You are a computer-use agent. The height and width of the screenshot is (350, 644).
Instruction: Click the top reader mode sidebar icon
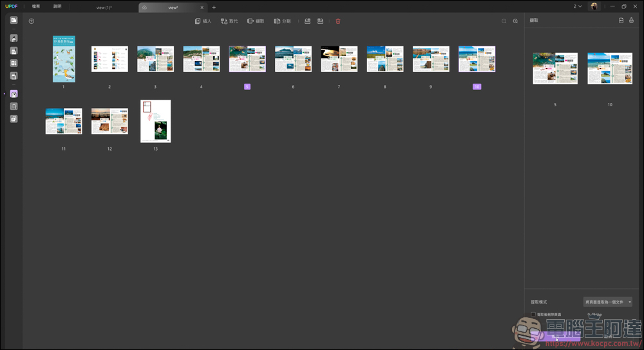tap(14, 20)
